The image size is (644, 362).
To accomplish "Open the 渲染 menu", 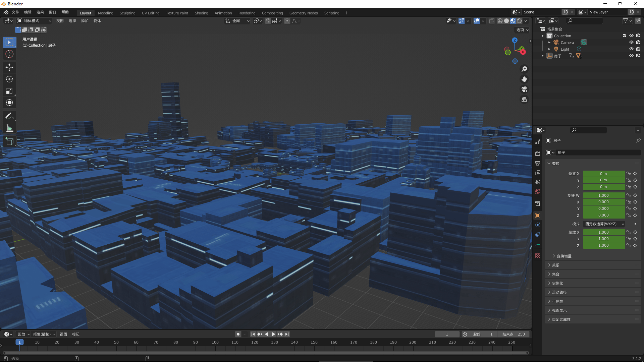I will (40, 12).
